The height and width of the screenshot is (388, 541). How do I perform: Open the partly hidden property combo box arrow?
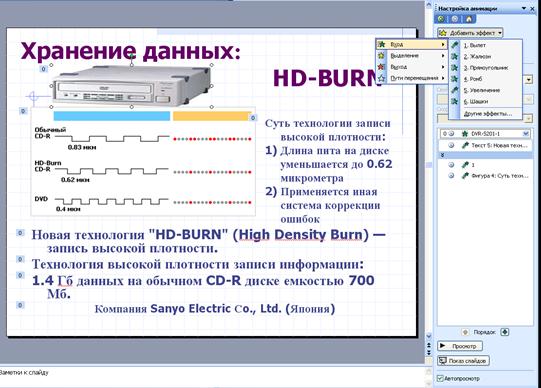click(529, 100)
